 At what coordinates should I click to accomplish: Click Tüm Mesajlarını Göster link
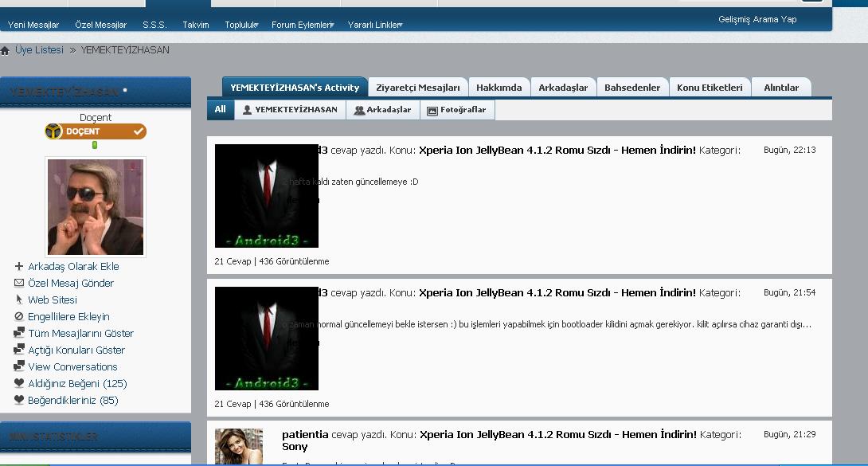80,333
